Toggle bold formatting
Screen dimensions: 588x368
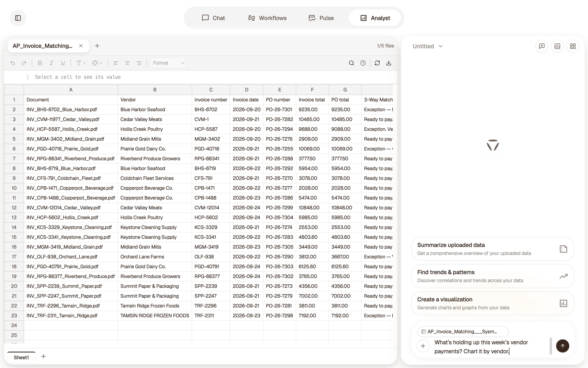[40, 63]
